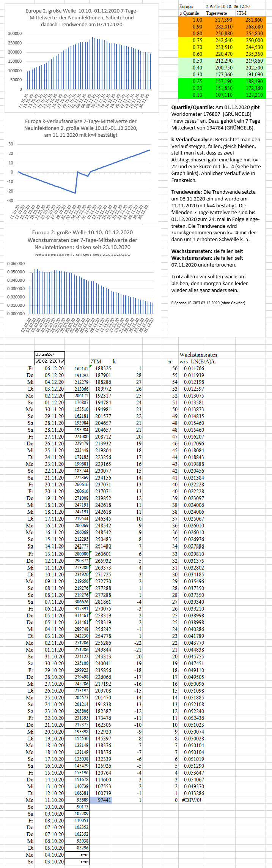
Task: Click 'Wachstumsraten' heading above the wrs column
Action: click(x=198, y=355)
